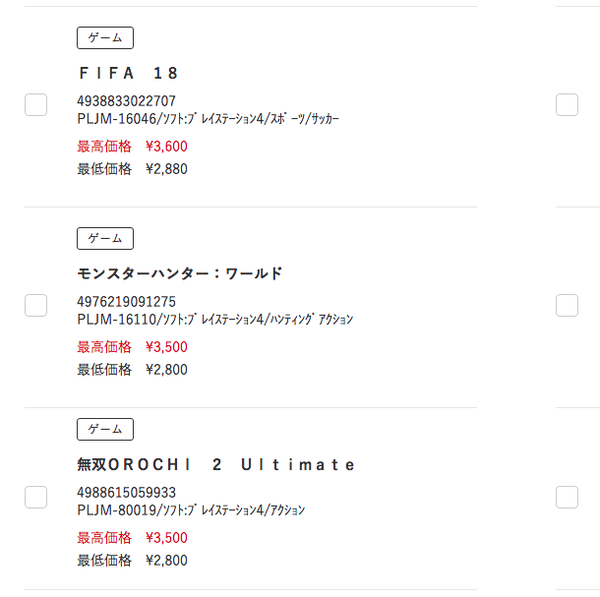This screenshot has height=597, width=600.
Task: Click the barcode number 4938833022707
Action: [126, 101]
